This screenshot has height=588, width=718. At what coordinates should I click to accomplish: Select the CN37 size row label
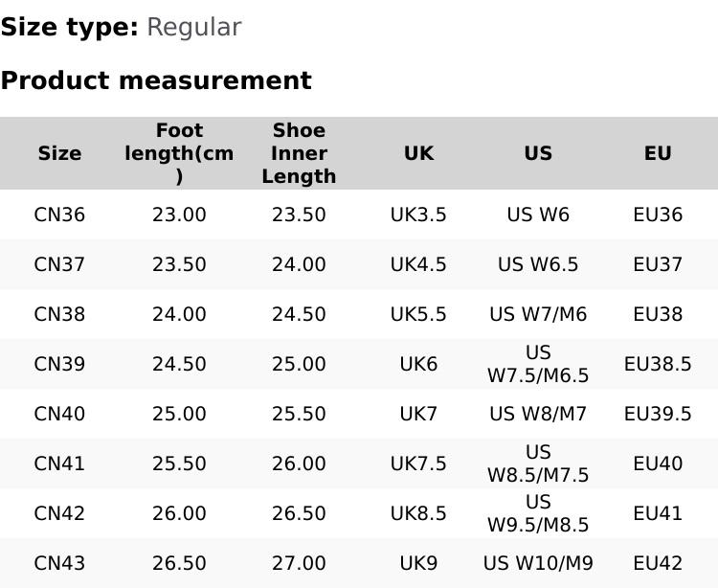click(x=59, y=264)
